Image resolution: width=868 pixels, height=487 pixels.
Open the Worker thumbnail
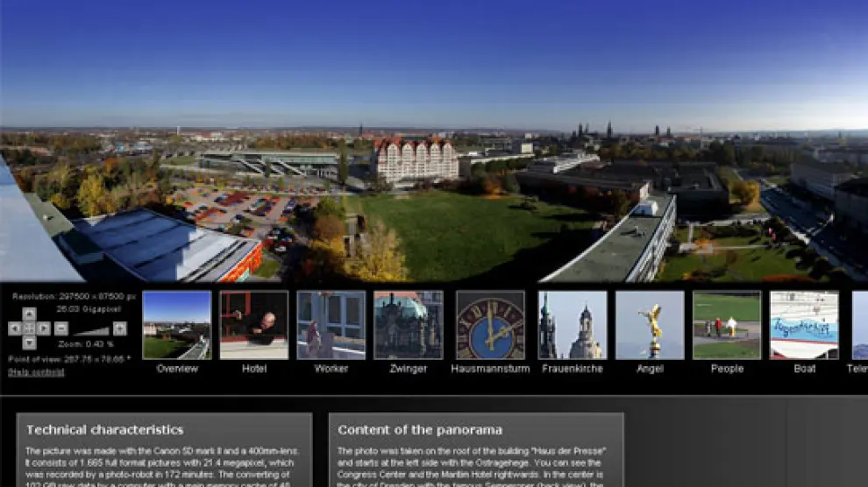tap(331, 325)
